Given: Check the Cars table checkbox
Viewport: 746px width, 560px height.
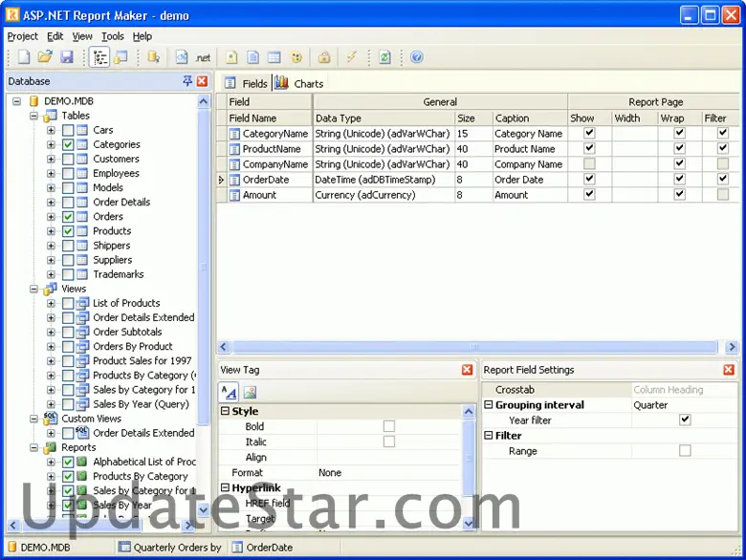Looking at the screenshot, I should [x=68, y=130].
